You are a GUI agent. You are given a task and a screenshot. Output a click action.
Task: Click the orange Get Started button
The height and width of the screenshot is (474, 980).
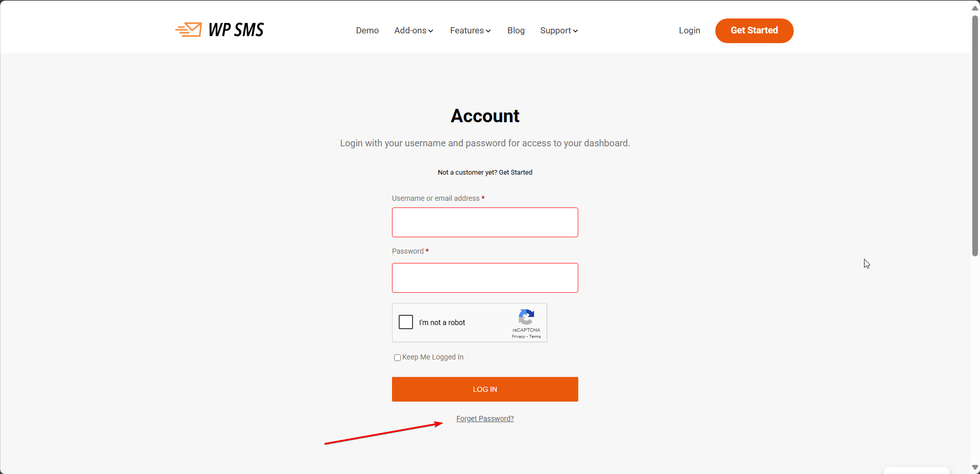[754, 31]
